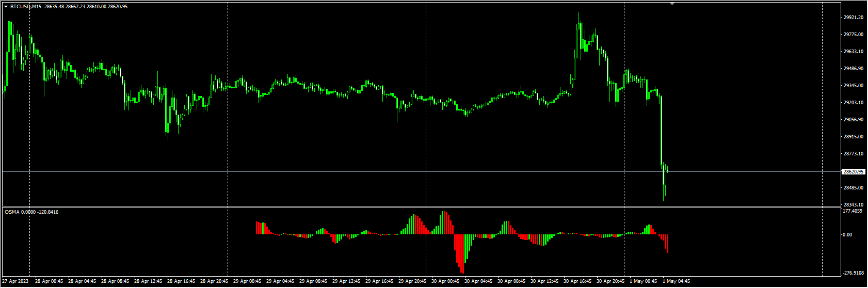The height and width of the screenshot is (288, 868).
Task: Click the current price label 28620.95
Action: [x=853, y=171]
